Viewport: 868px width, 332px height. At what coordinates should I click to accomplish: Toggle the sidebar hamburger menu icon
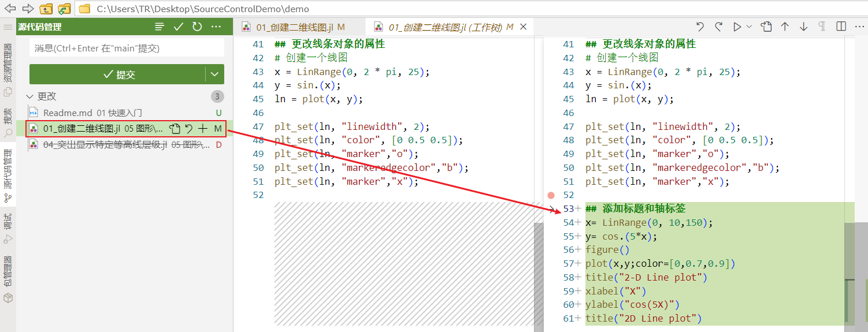8,27
